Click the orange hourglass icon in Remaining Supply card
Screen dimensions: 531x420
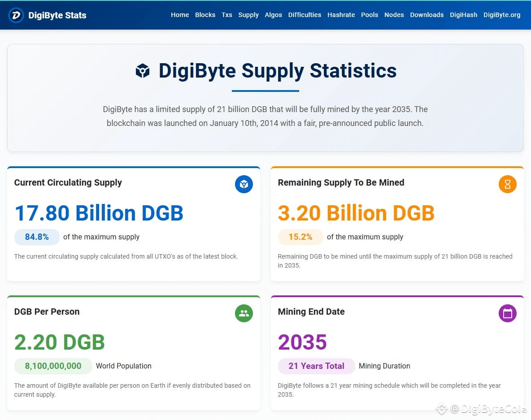507,184
